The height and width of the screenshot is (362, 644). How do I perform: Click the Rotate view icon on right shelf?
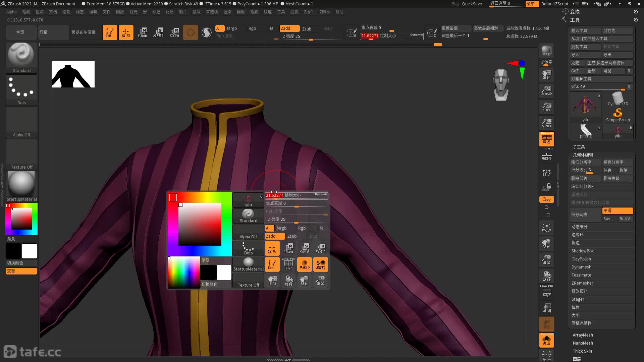click(546, 276)
